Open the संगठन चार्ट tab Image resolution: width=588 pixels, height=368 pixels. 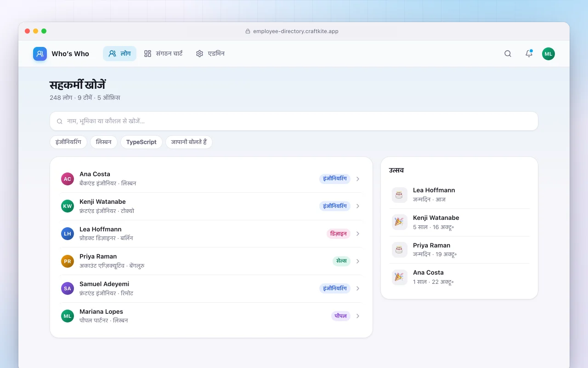[163, 53]
